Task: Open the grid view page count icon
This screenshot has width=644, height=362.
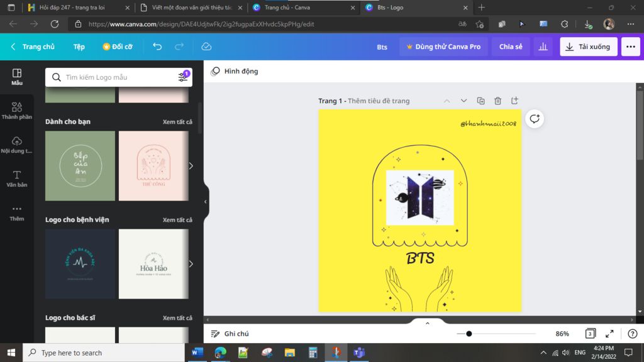Action: [x=590, y=333]
